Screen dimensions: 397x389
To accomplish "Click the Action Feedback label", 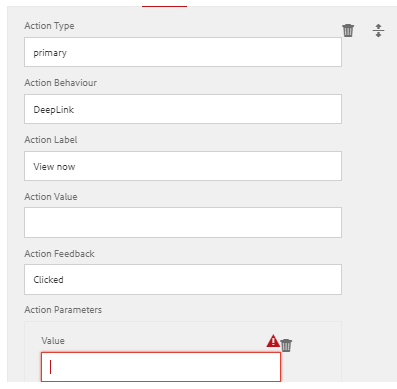I will click(x=59, y=254).
